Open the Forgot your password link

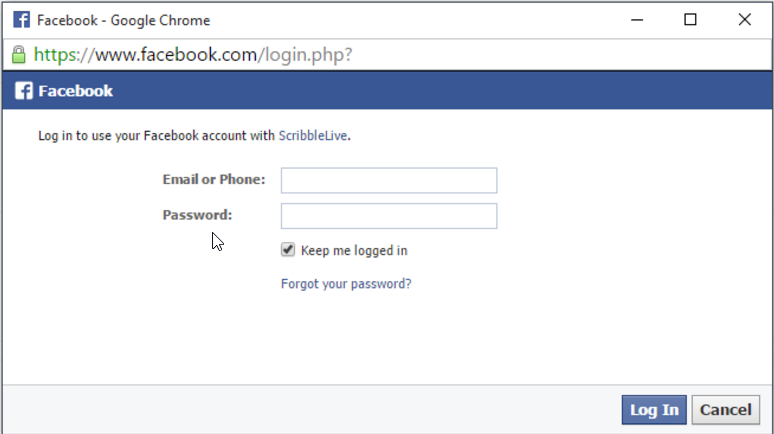click(x=346, y=284)
